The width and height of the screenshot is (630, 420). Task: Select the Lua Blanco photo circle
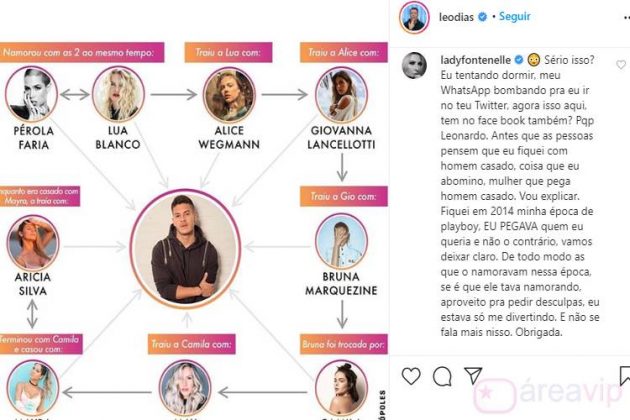[118, 94]
